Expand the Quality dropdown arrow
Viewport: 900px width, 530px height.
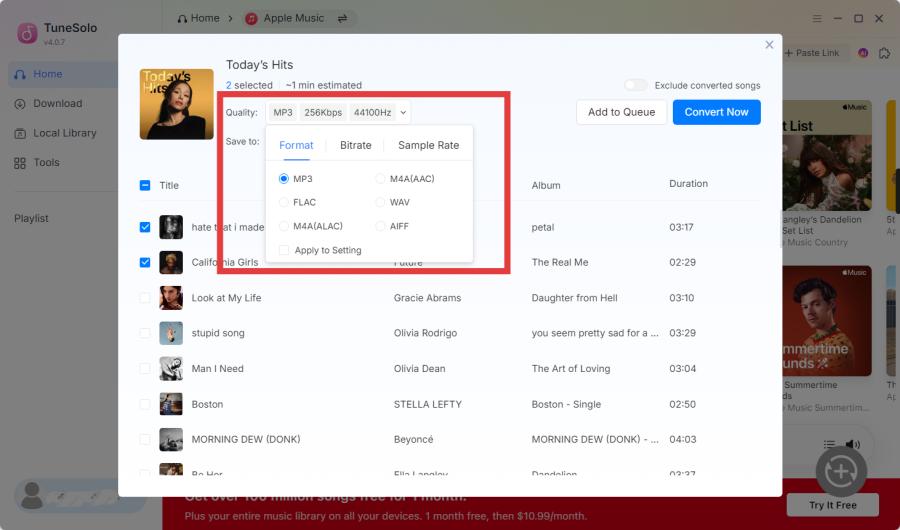pos(404,113)
